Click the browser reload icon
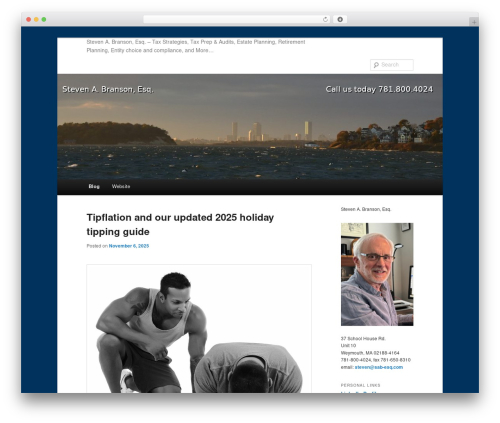 tap(325, 19)
